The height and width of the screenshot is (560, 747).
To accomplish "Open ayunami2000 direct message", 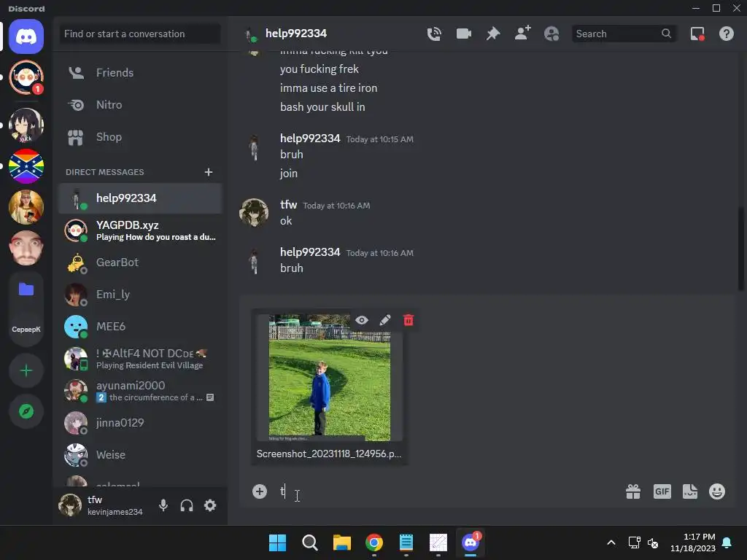I will (140, 391).
